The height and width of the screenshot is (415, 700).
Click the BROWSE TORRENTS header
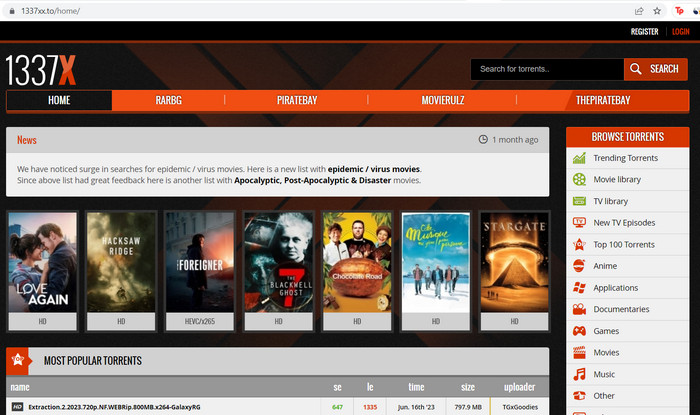pos(628,137)
